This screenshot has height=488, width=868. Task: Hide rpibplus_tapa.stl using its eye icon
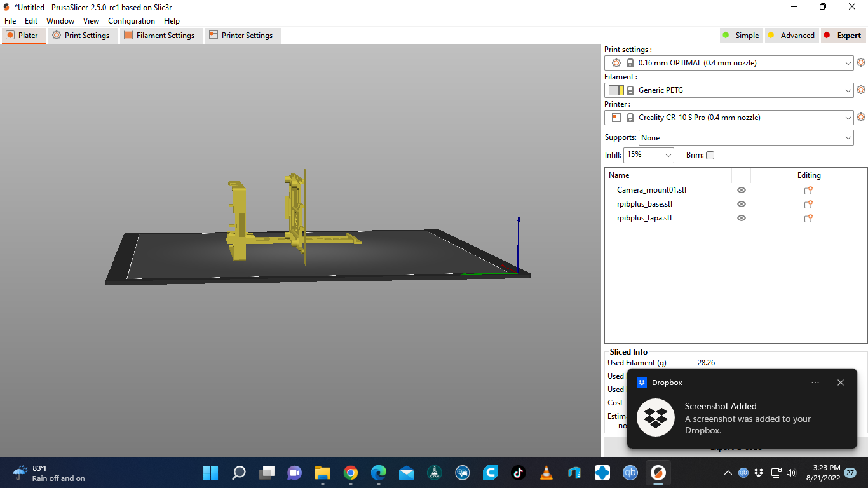point(741,218)
